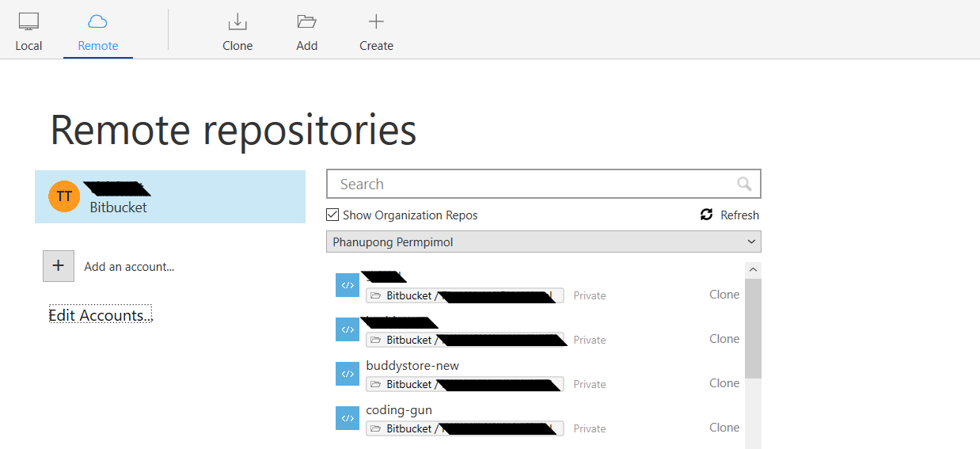The width and height of the screenshot is (980, 449).
Task: Select the buddystore-new repository name
Action: 412,366
